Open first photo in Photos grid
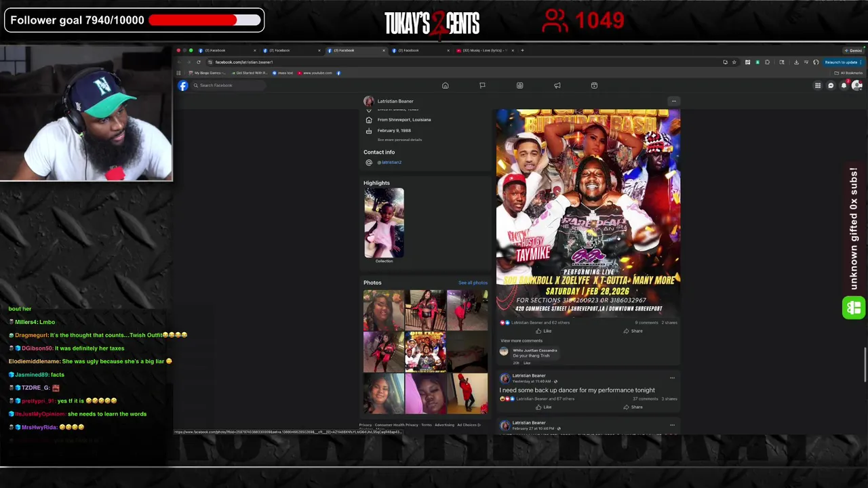Image resolution: width=868 pixels, height=488 pixels. pos(384,310)
